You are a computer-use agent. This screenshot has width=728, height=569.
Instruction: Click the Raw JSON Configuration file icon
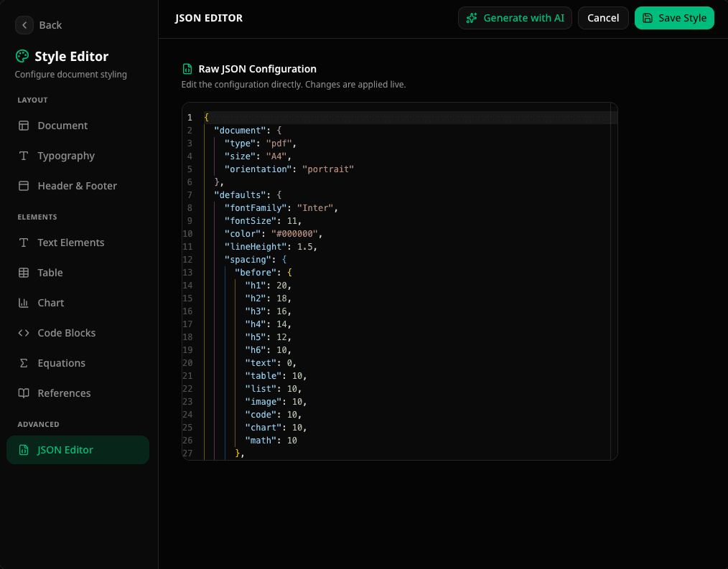187,69
